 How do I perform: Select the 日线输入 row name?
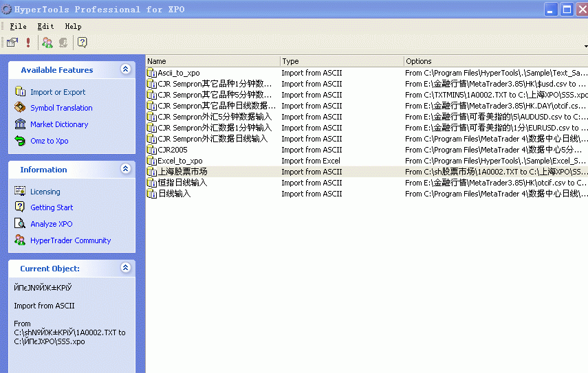tap(175, 194)
